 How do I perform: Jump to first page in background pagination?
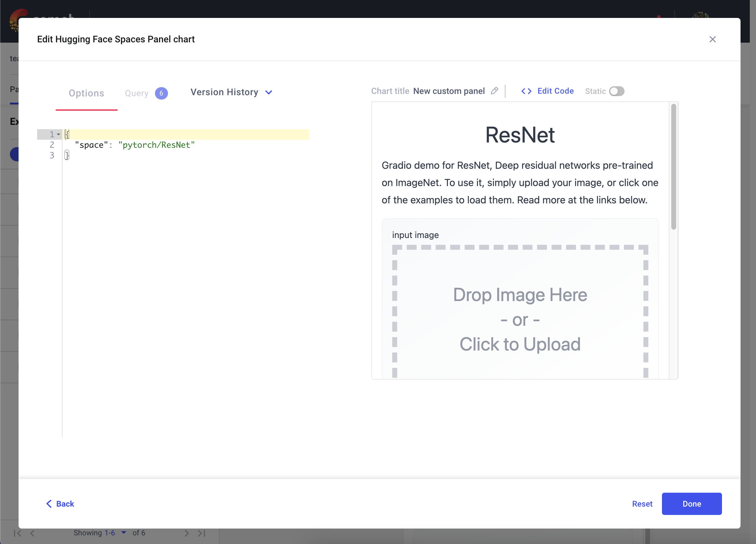pyautogui.click(x=18, y=533)
